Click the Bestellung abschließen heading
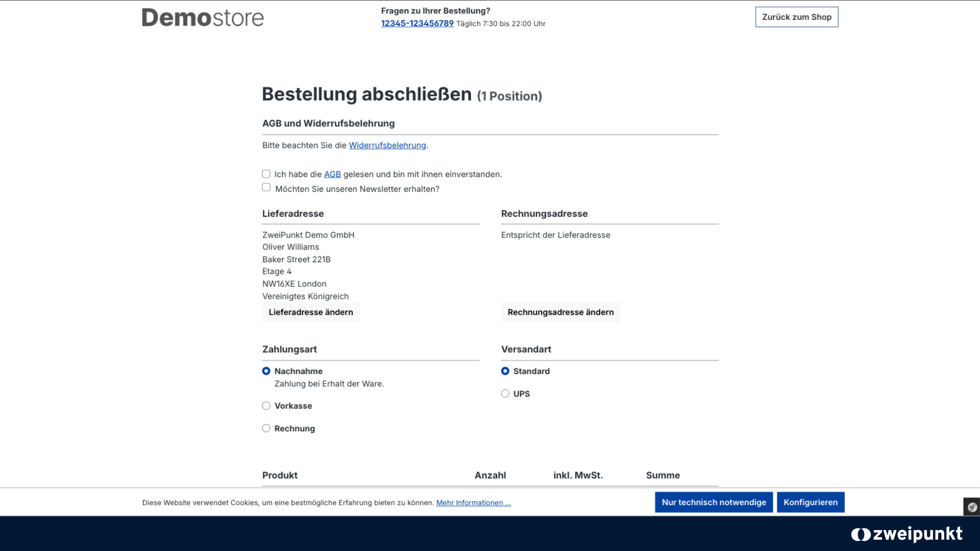Image resolution: width=980 pixels, height=551 pixels. point(366,94)
